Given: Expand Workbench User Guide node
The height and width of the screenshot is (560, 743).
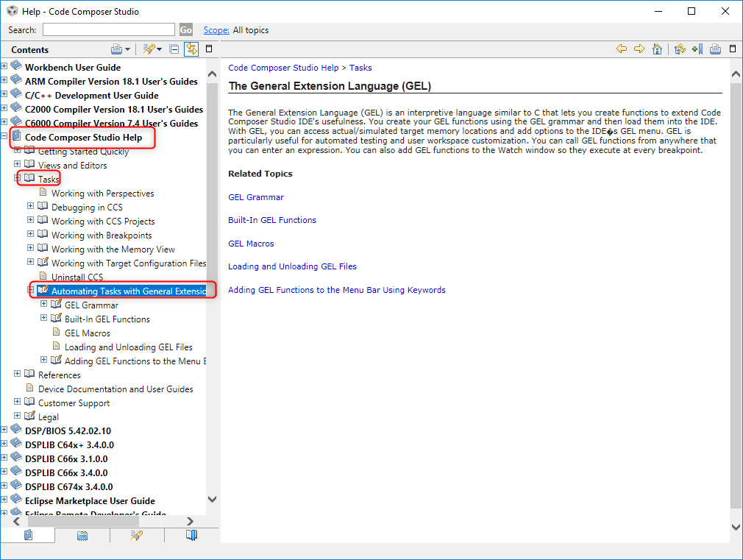Looking at the screenshot, I should [4, 65].
